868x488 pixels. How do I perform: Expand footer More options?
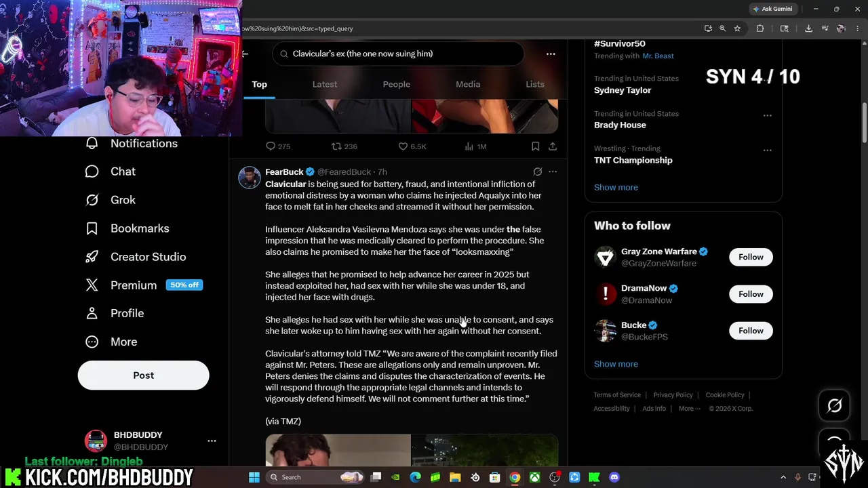coord(690,409)
